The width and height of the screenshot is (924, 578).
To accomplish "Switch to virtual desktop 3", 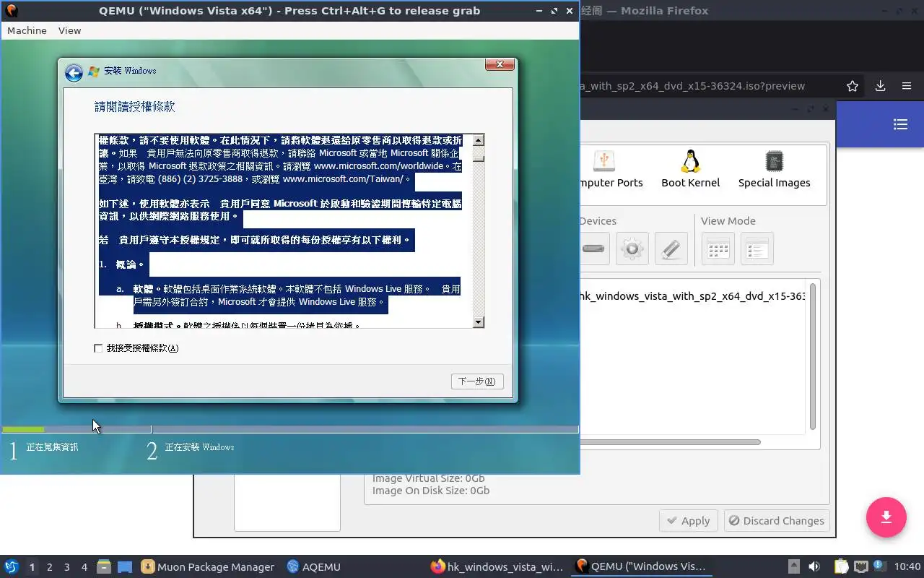I will (x=67, y=567).
